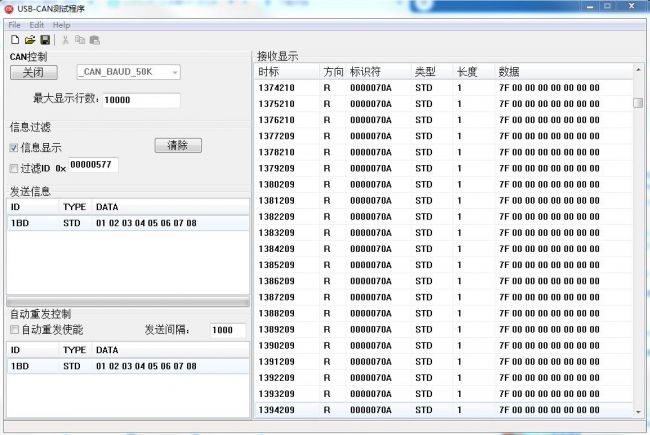This screenshot has height=435, width=650.
Task: Select the received row with timestamp 1390209
Action: coord(444,346)
